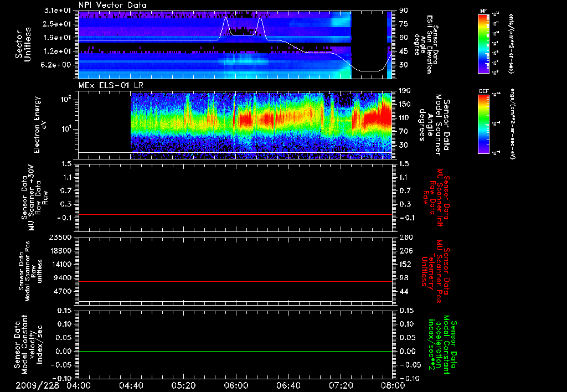This screenshot has height=392, width=567.
Task: Click the NPI sector spectrogram plot
Action: (x=235, y=45)
